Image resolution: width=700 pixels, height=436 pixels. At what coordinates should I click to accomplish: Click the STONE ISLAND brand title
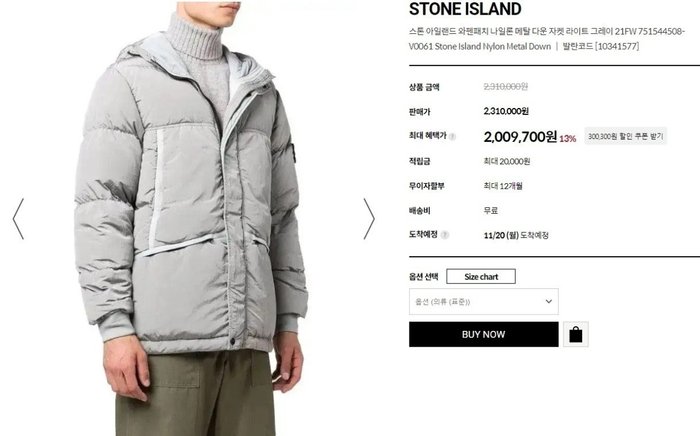point(465,9)
